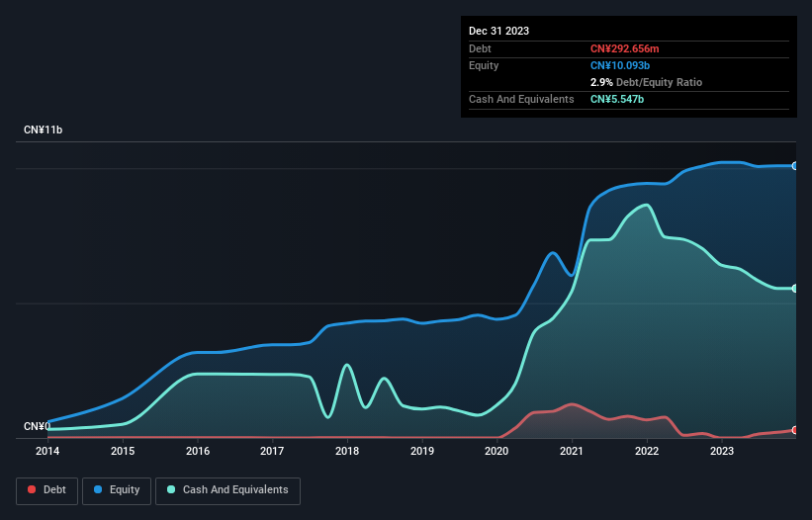The width and height of the screenshot is (812, 520).
Task: Toggle the Equity series legend button
Action: tap(117, 490)
